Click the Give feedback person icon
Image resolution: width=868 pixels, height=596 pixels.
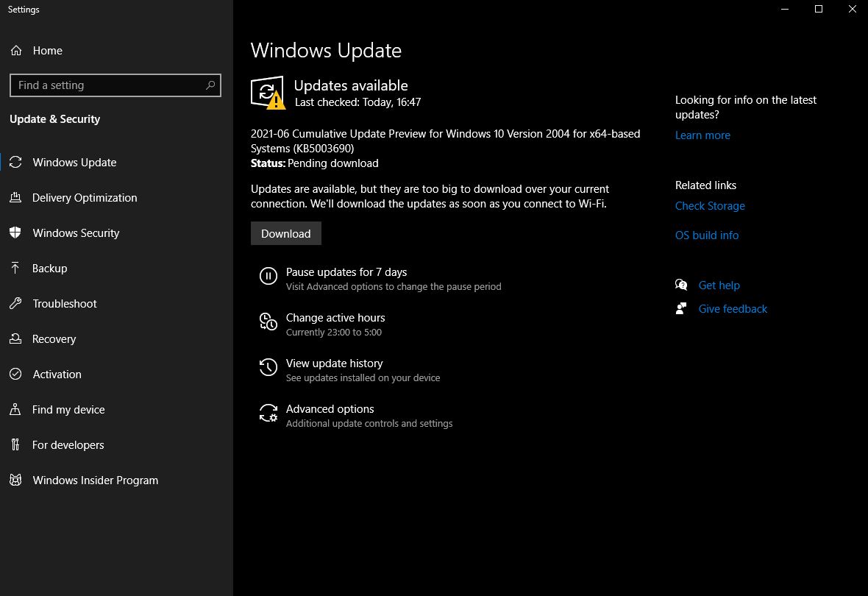[681, 308]
